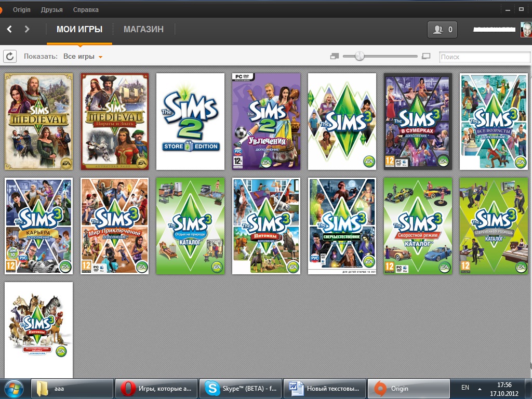Click the Поиск search field
This screenshot has height=399, width=532.
[x=485, y=57]
